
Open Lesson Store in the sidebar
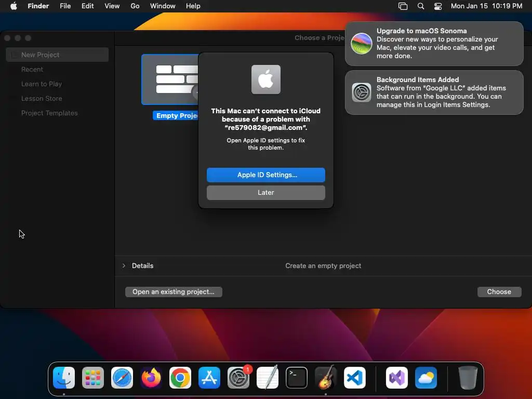(57, 98)
